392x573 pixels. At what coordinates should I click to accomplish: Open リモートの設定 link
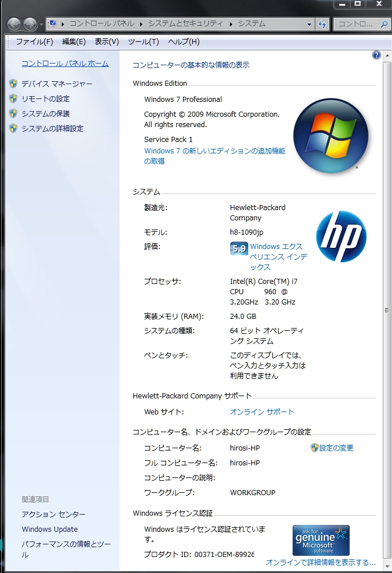(46, 99)
